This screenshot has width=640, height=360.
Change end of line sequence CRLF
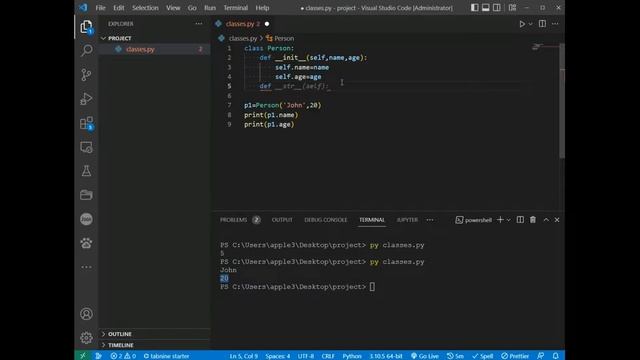pyautogui.click(x=328, y=356)
